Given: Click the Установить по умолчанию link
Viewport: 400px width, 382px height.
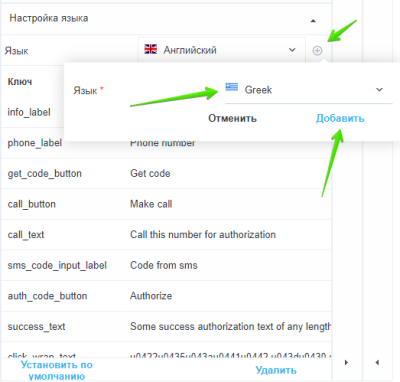Looking at the screenshot, I should [x=57, y=370].
